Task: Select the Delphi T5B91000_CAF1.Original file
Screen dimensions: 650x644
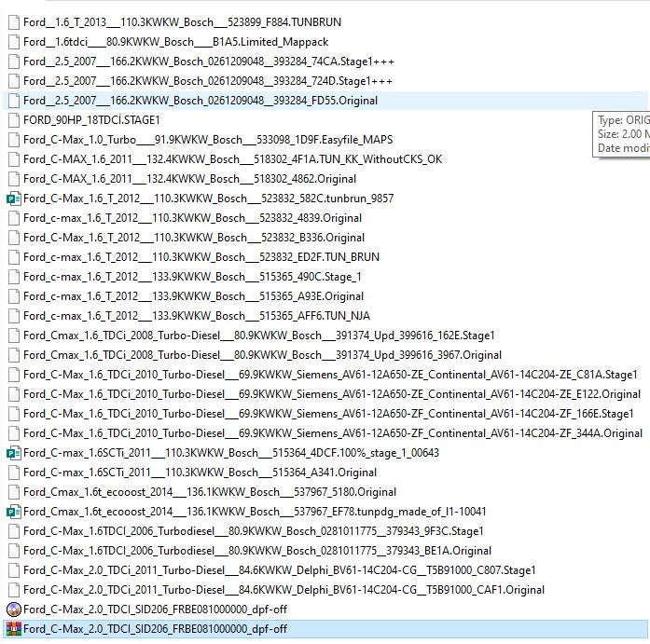Action: coord(284,590)
